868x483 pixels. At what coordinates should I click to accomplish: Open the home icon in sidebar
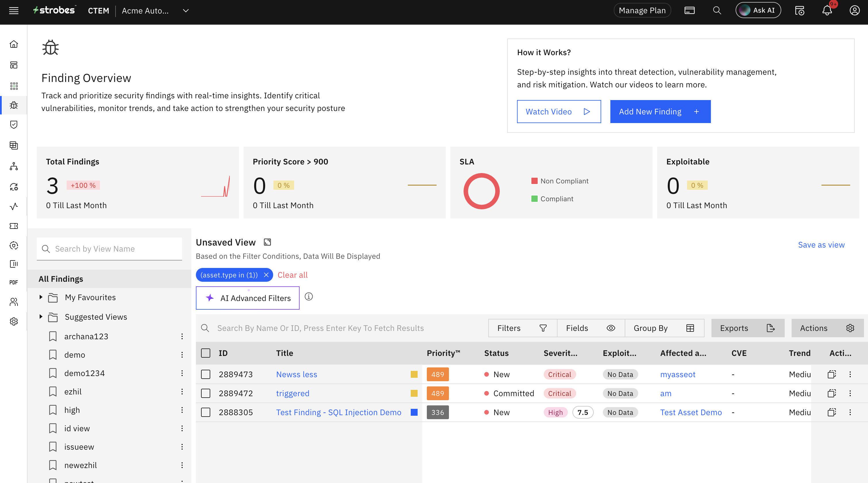14,44
